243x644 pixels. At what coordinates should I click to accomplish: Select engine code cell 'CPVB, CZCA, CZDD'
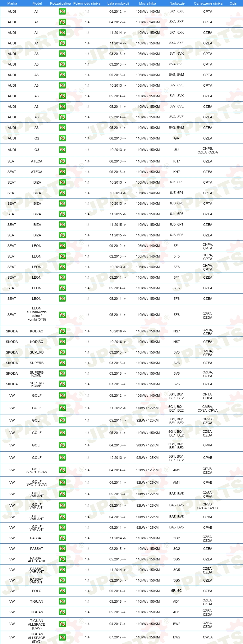tap(208, 506)
